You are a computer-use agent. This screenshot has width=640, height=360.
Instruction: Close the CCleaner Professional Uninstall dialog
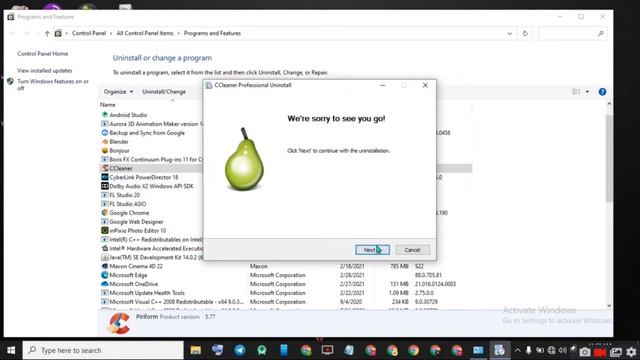[x=425, y=85]
